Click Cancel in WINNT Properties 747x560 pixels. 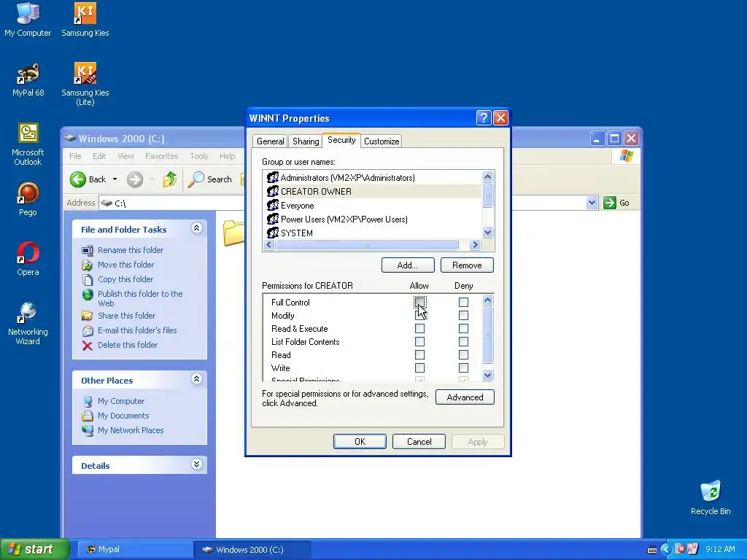[419, 441]
